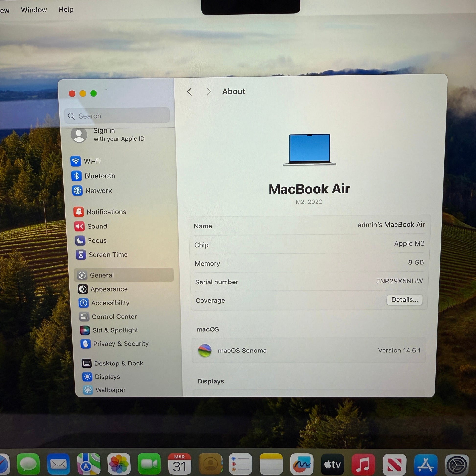Viewport: 476px width, 476px height.
Task: Click the 8 GB memory value
Action: (x=416, y=262)
